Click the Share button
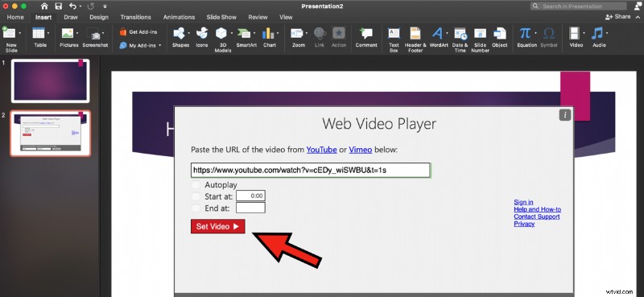The image size is (644, 297). click(x=617, y=17)
